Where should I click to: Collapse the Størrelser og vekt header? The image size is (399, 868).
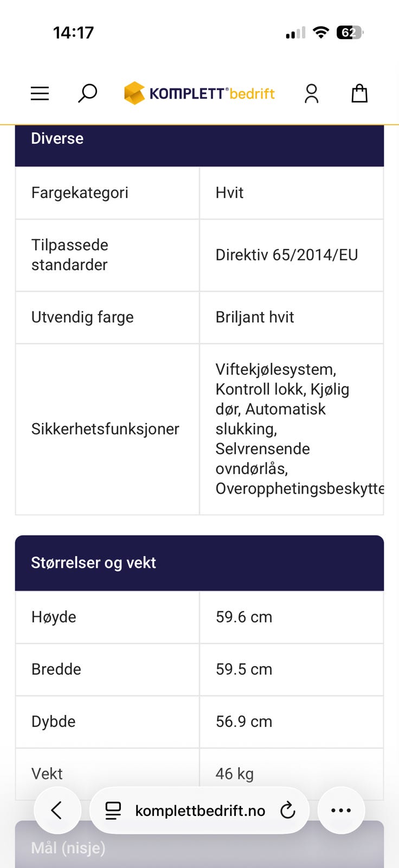coord(200,563)
